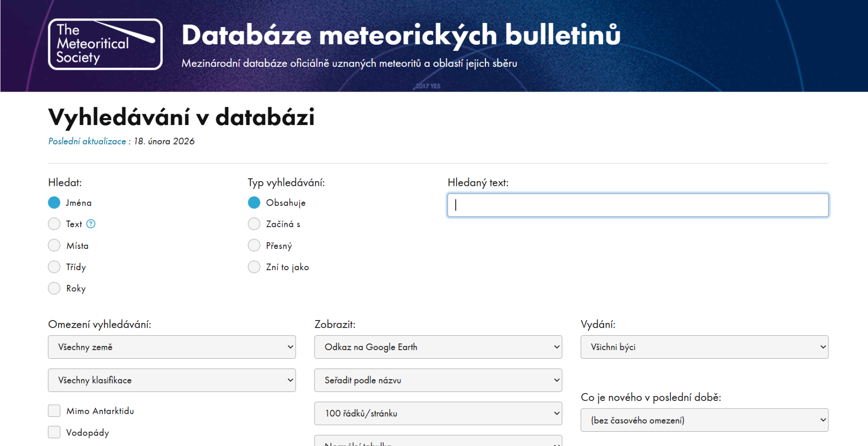Open the bez časového omezení selector
This screenshot has height=446, width=868.
tap(704, 420)
